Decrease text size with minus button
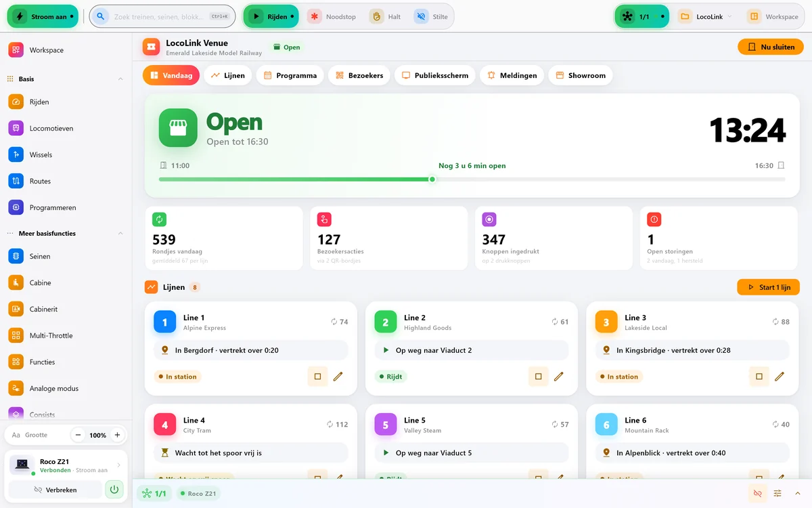 click(78, 435)
